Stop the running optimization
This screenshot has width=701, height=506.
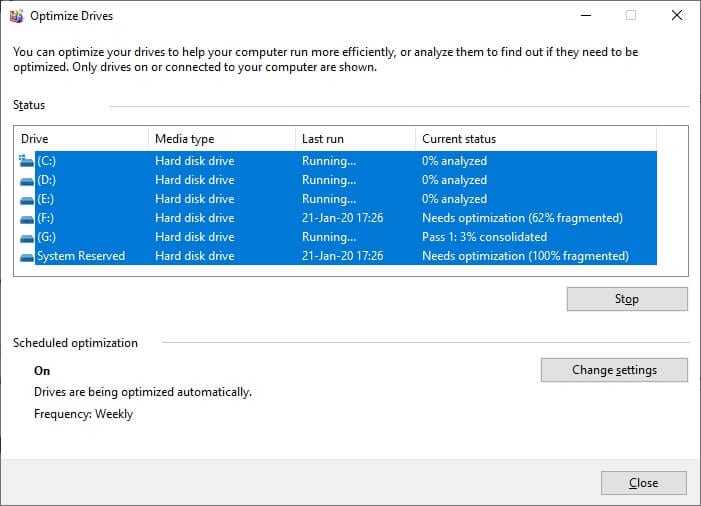[627, 299]
